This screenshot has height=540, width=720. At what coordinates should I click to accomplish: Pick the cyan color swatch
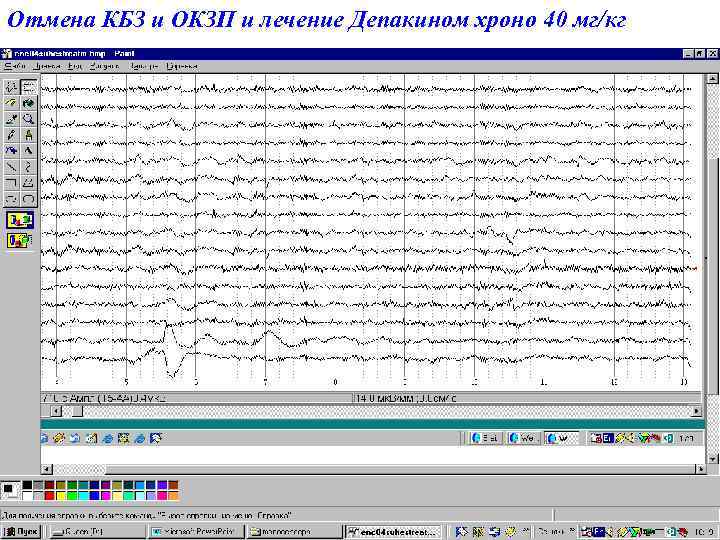pos(84,495)
